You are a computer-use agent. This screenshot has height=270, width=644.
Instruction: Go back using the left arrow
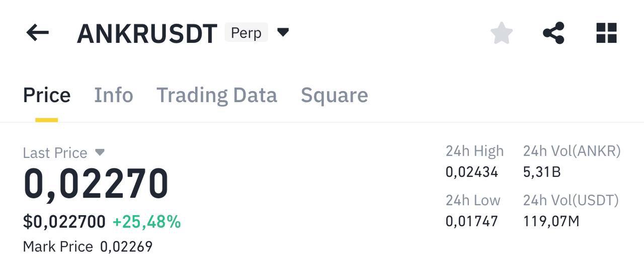[38, 33]
